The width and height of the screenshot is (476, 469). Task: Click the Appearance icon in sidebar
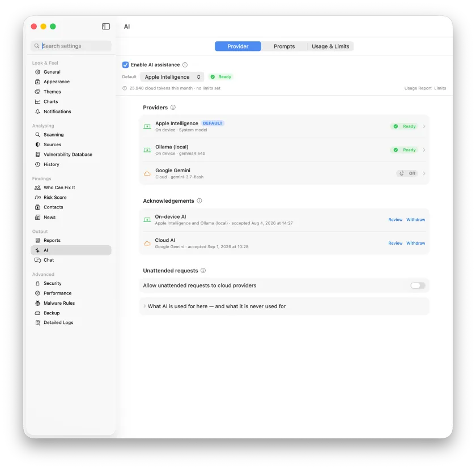click(37, 82)
